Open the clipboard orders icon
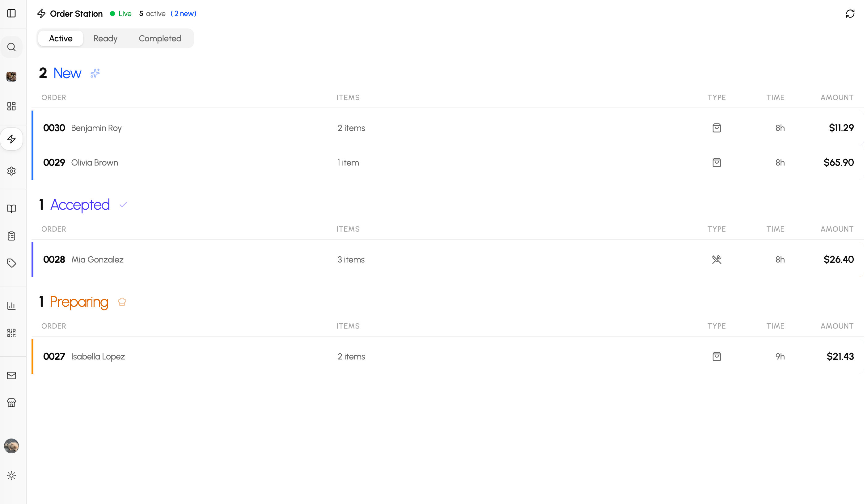867x504 pixels. [x=11, y=236]
